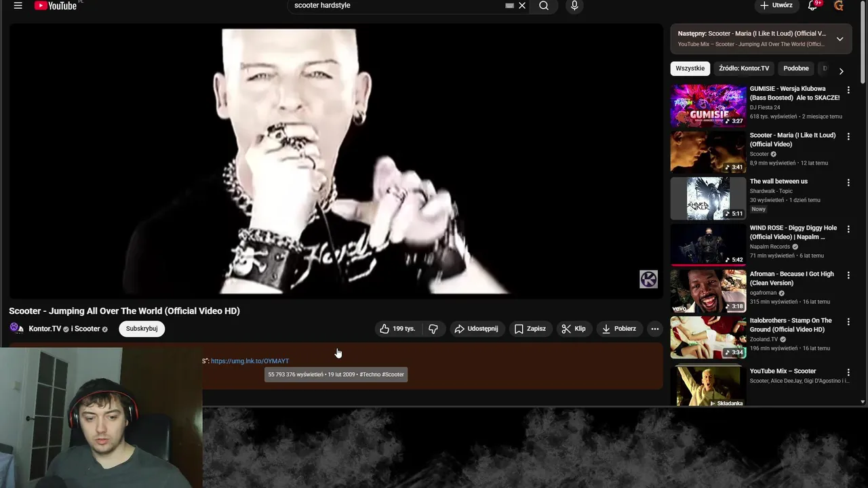868x488 pixels.
Task: Open more actions three-dot menu
Action: (x=654, y=329)
